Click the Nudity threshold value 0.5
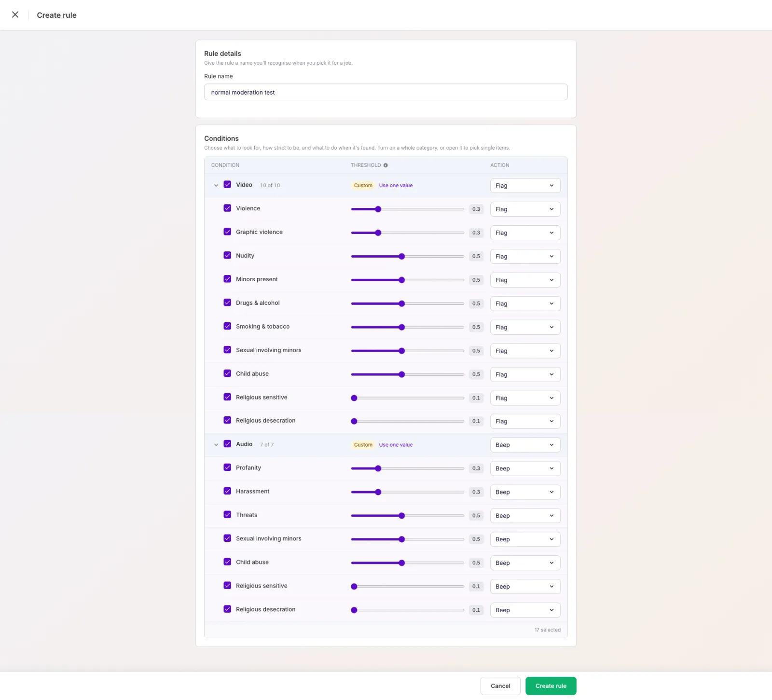 click(476, 257)
